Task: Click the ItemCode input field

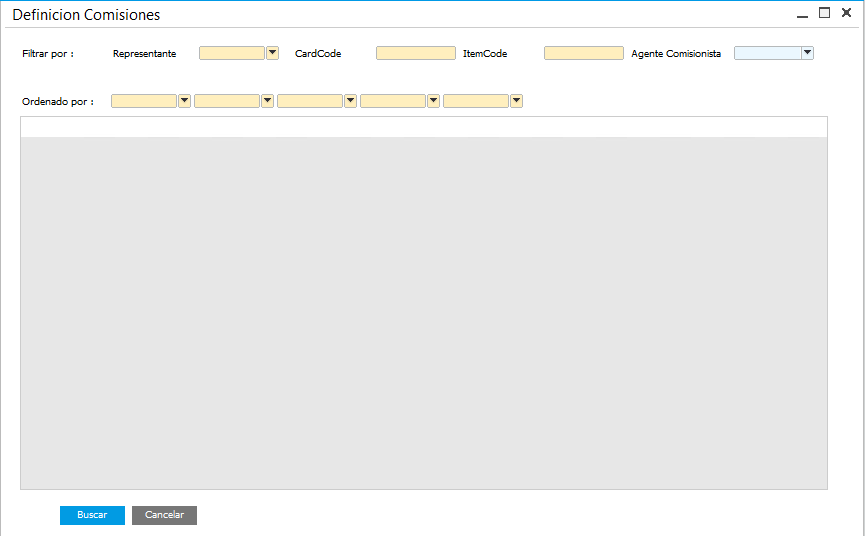Action: point(584,53)
